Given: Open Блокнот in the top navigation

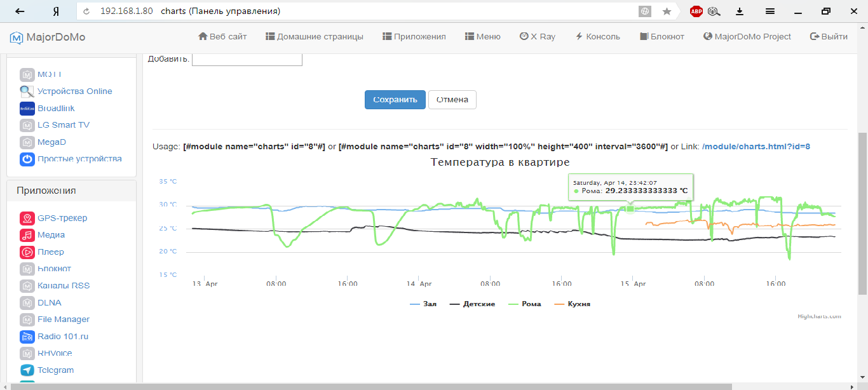Looking at the screenshot, I should pyautogui.click(x=661, y=37).
